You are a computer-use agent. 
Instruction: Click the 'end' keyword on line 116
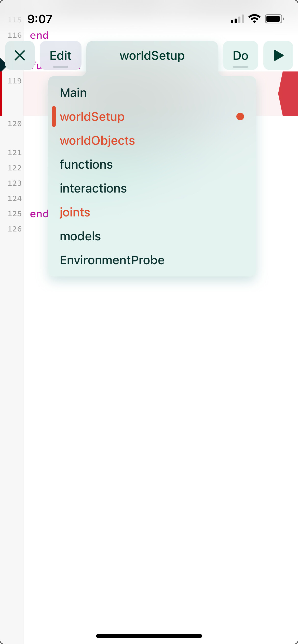pos(39,35)
